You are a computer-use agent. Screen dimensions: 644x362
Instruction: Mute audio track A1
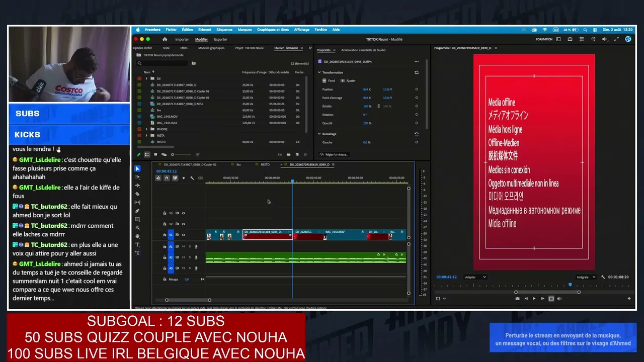(183, 246)
